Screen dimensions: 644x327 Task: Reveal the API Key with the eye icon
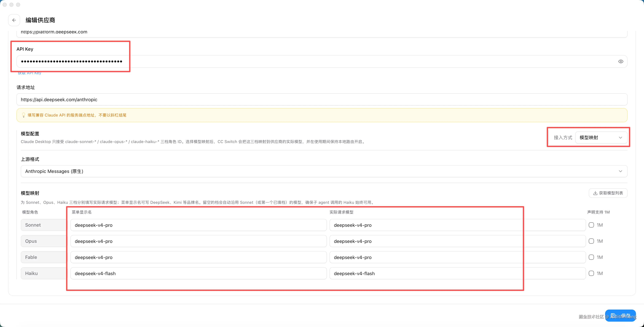(x=621, y=61)
